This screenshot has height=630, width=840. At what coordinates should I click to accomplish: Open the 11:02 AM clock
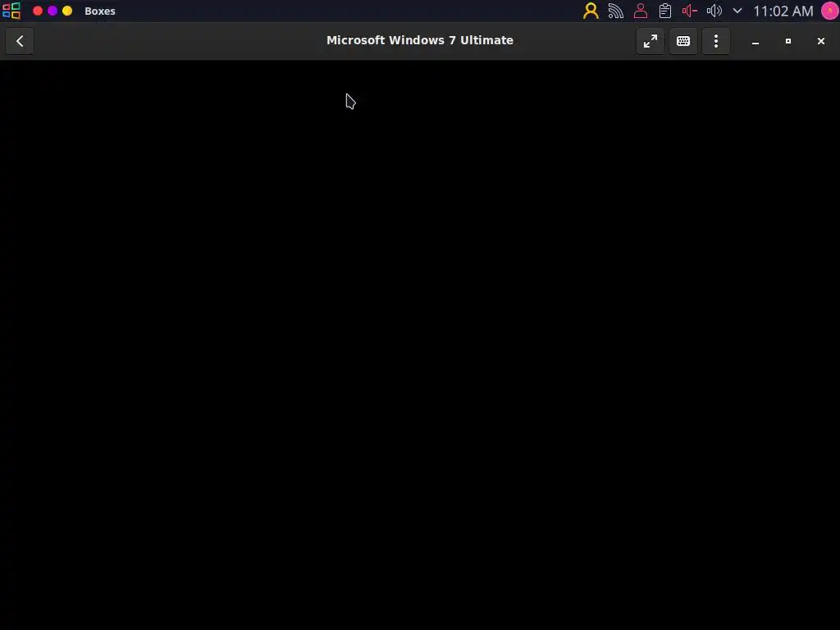783,11
